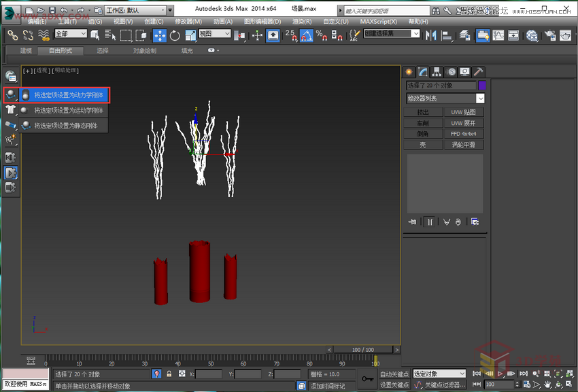Toggle the 2.5D Snaps button
578x392 pixels.
294,35
